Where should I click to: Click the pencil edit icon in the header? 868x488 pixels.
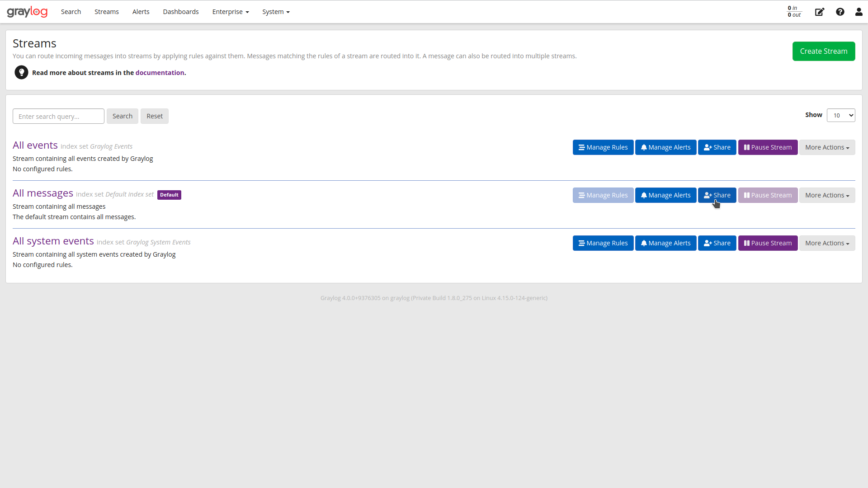pos(820,12)
